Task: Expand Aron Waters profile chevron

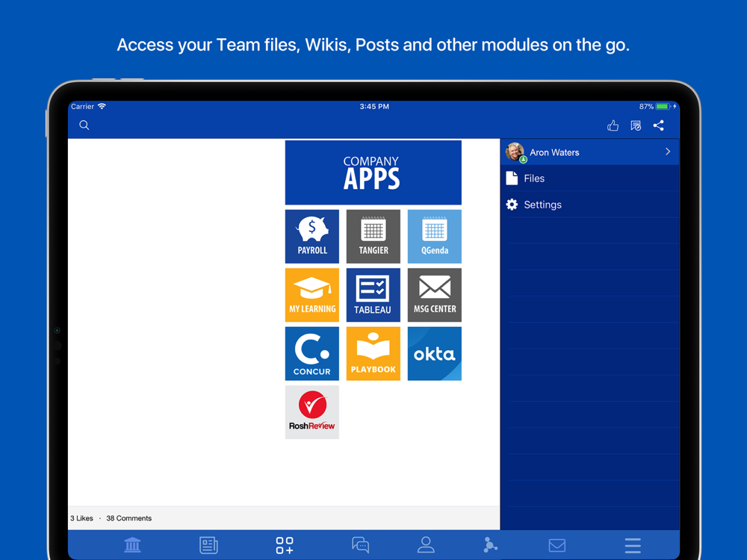Action: 668,152
